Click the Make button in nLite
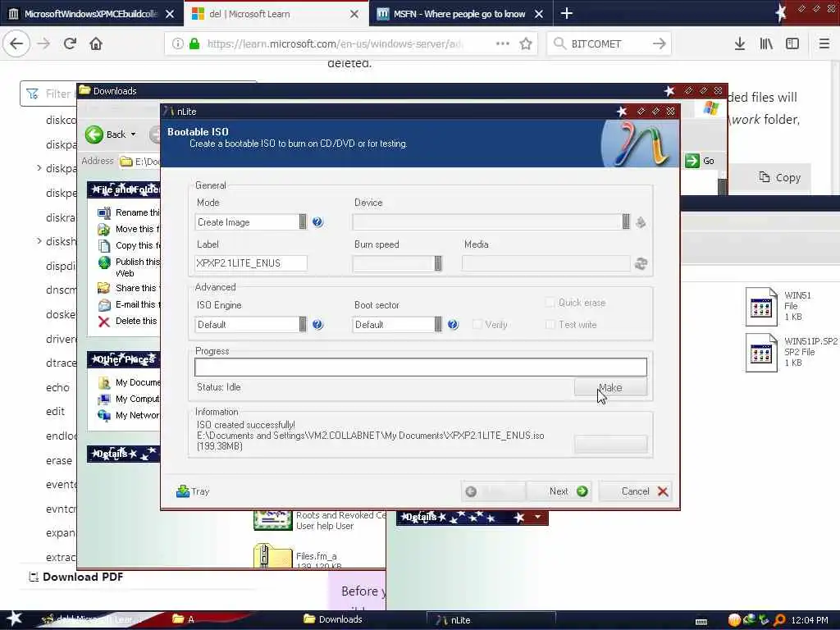Image resolution: width=840 pixels, height=630 pixels. 610,387
